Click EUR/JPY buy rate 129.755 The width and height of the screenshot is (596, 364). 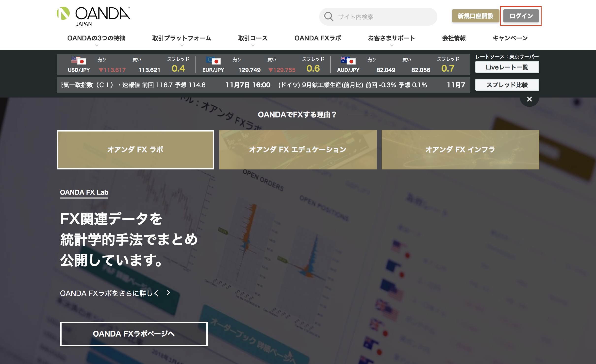pyautogui.click(x=282, y=70)
